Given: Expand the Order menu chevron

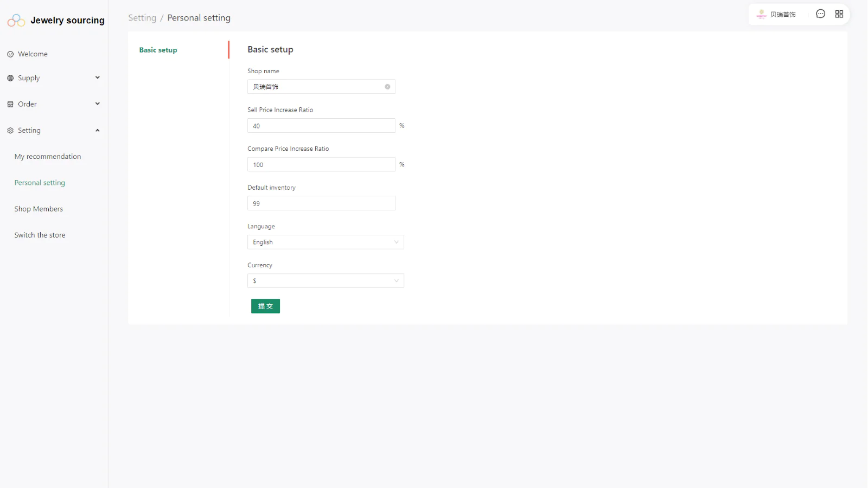Looking at the screenshot, I should 98,104.
